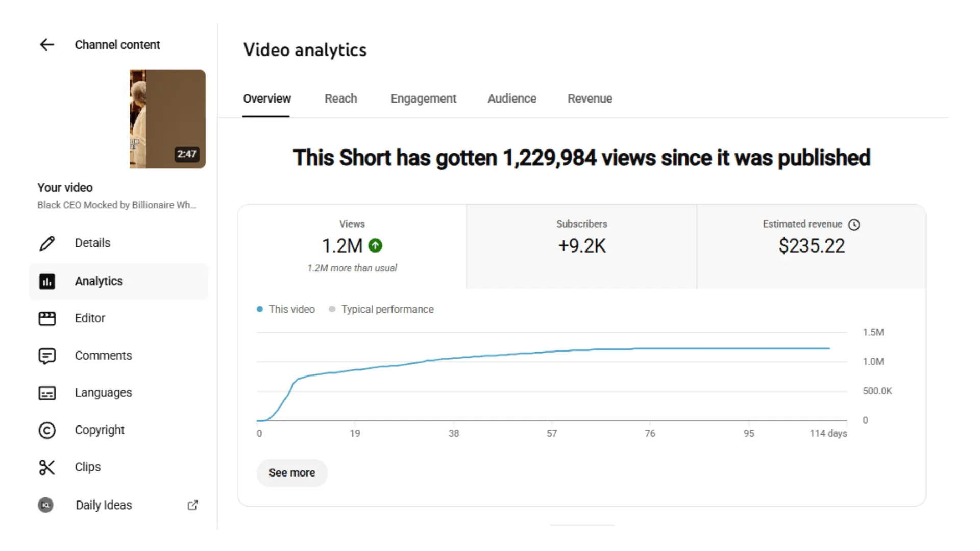Go to the Revenue tab

[x=590, y=98]
